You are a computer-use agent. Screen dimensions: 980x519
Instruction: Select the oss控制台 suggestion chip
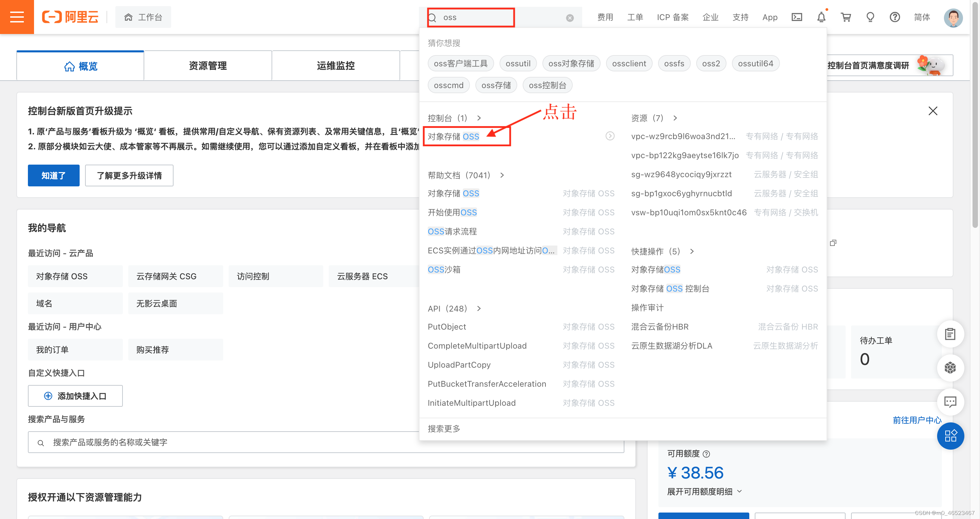point(548,85)
